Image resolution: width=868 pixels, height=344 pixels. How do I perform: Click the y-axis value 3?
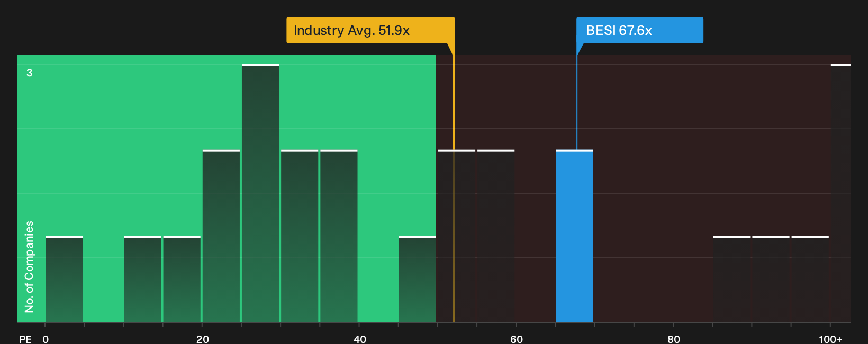point(30,73)
